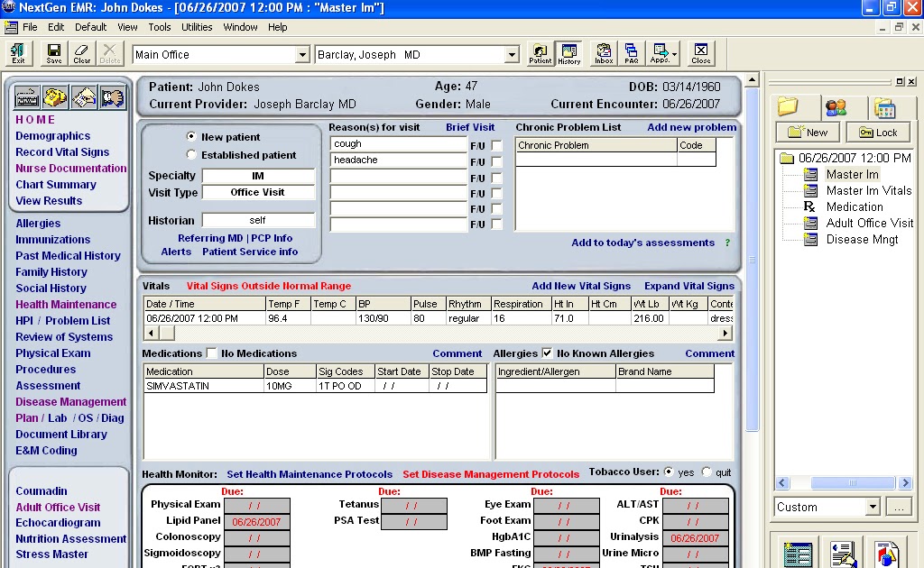Open the Custom dropdown in right panel
Image resolution: width=924 pixels, height=568 pixels.
click(x=872, y=507)
